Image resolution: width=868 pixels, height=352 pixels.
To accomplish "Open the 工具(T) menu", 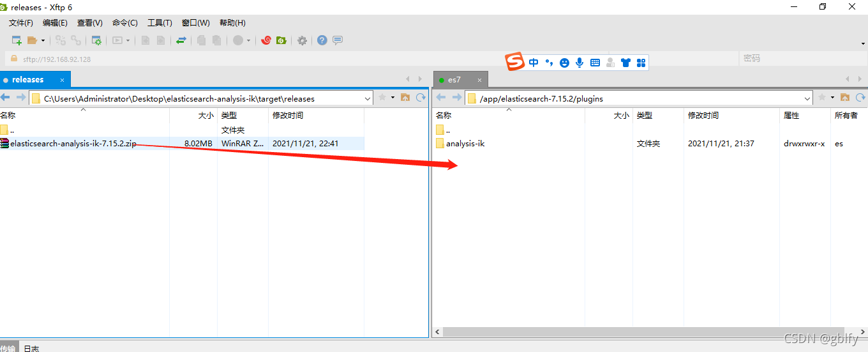I will 160,22.
